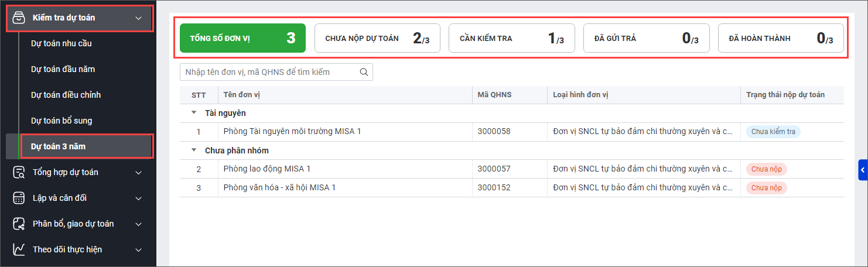Click the Lập và cân đối calculator icon
This screenshot has height=267, width=868.
(x=19, y=198)
